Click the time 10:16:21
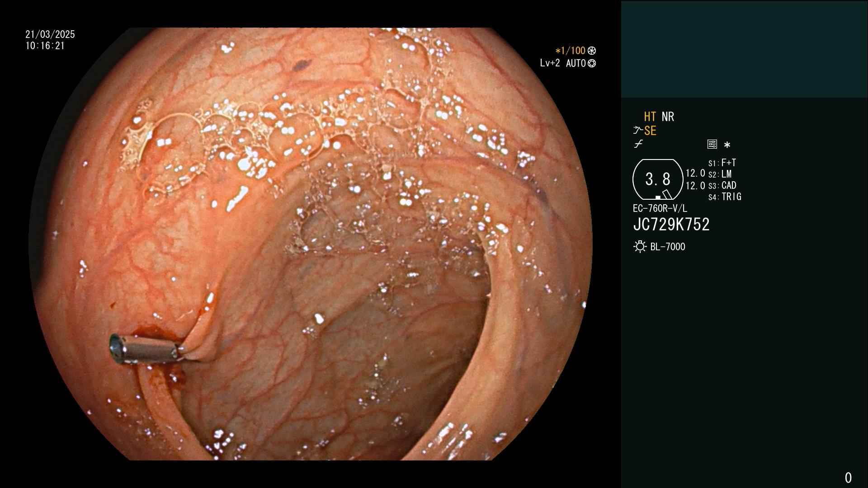 [45, 46]
